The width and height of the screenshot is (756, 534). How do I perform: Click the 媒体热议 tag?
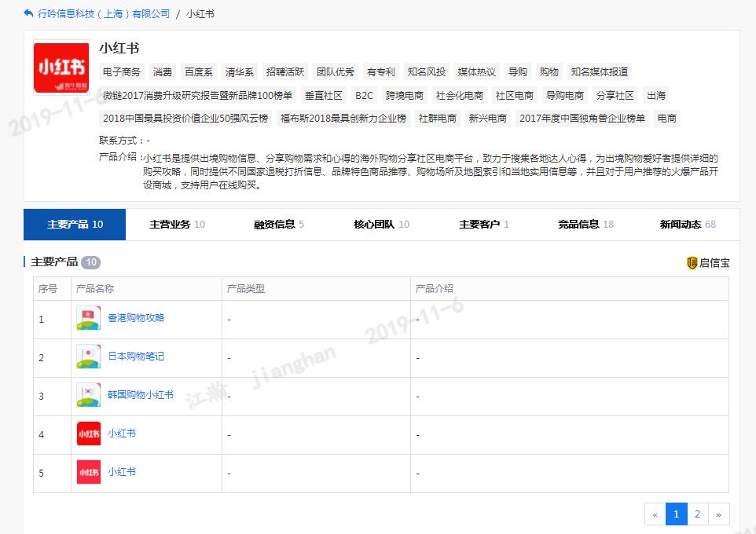476,71
